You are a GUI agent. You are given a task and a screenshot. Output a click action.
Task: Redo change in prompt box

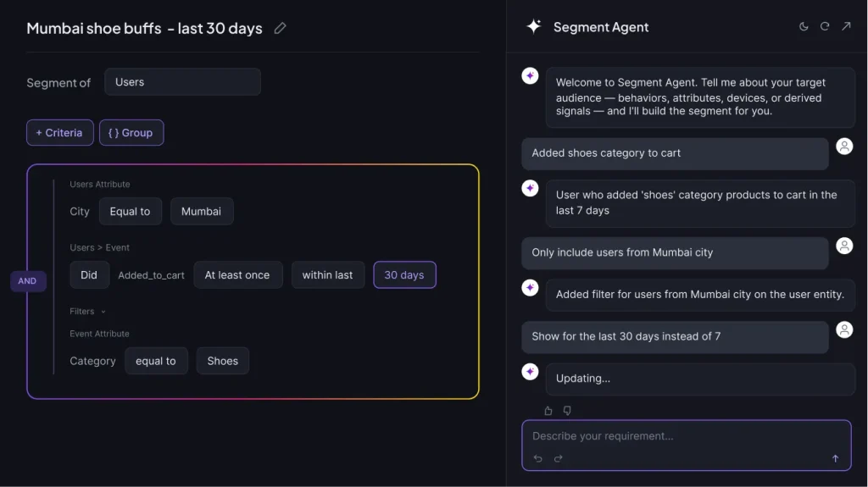coord(558,458)
